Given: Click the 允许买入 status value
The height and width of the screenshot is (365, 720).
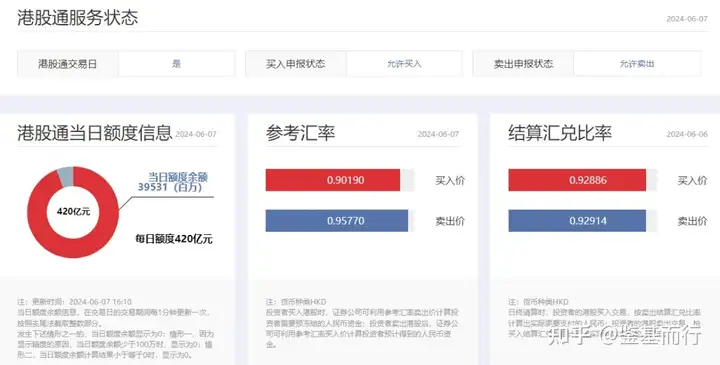Looking at the screenshot, I should pos(404,64).
